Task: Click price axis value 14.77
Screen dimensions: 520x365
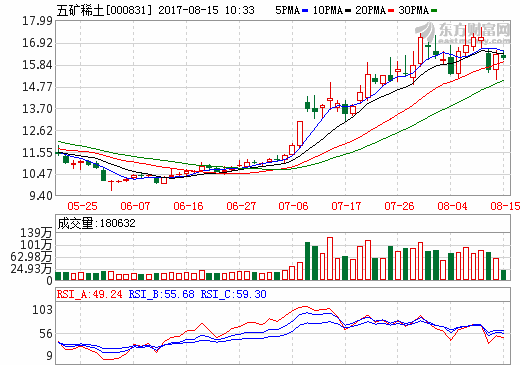Action: click(x=37, y=87)
